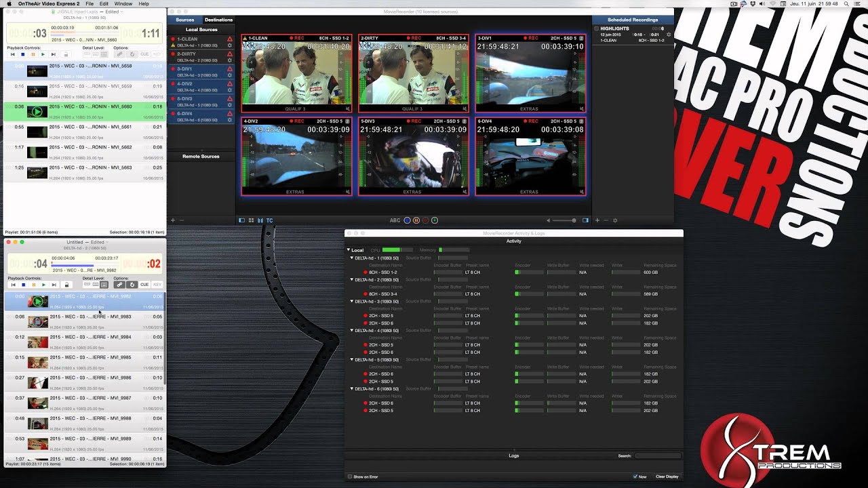Collapse the DELTA-hd - 6 (1080i 50) group

click(352, 389)
